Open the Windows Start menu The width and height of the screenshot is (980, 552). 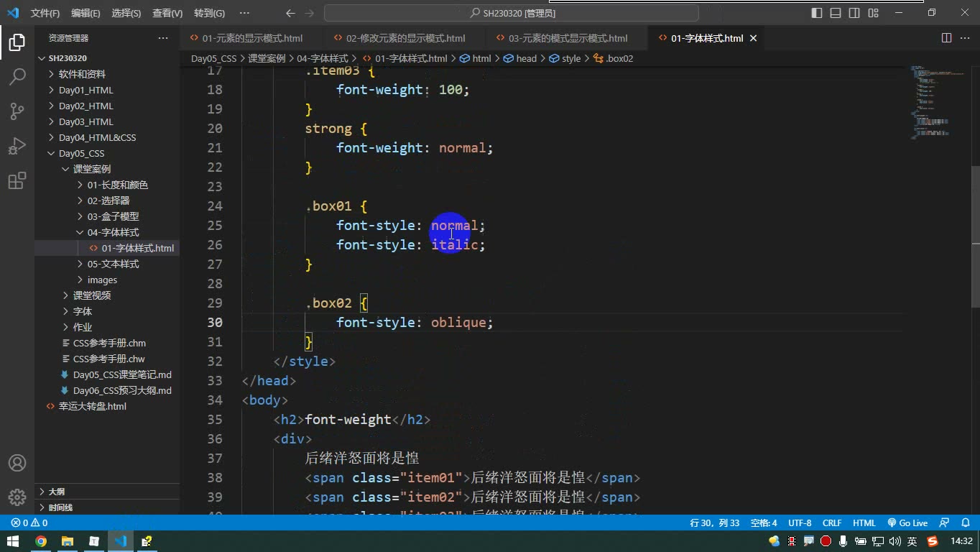tap(13, 541)
